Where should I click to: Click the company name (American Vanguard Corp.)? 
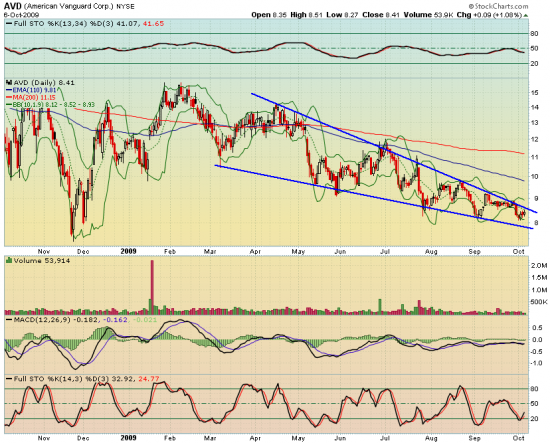(69, 7)
